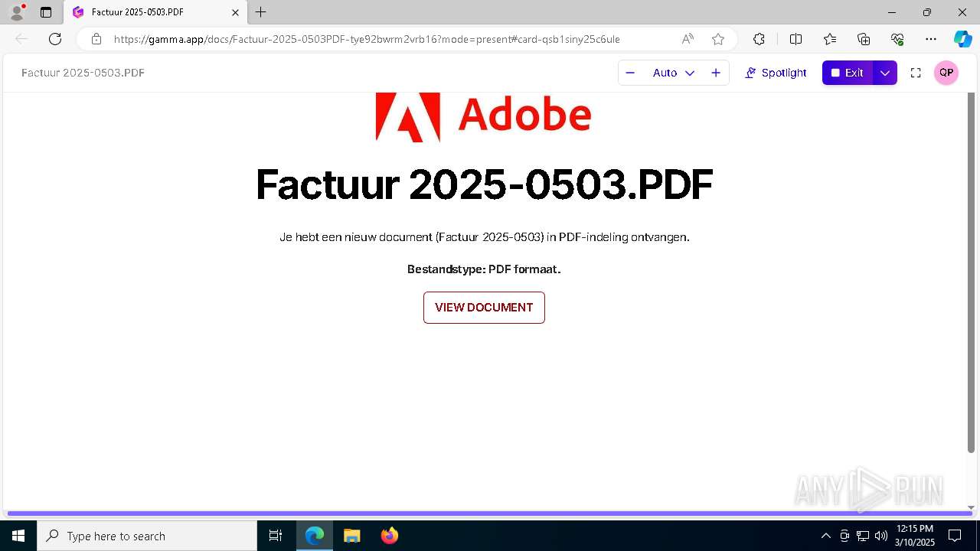Screen dimensions: 980x551
Task: Click the 'Je hebt een nieuw document' sentence
Action: pyautogui.click(x=485, y=237)
